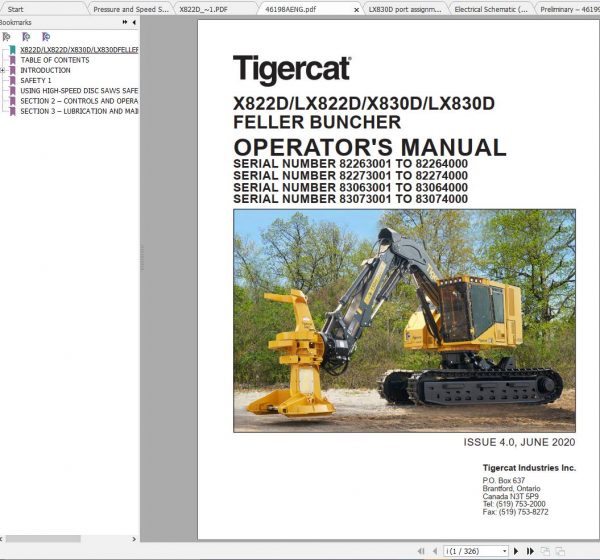
Task: Open the TABLE OF CONTENTS bookmark
Action: 55,60
